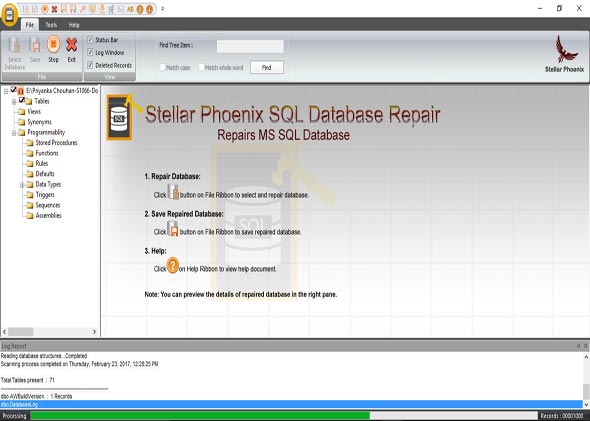Click the tree pane right scroll arrow
The width and height of the screenshot is (590, 421).
(94, 332)
